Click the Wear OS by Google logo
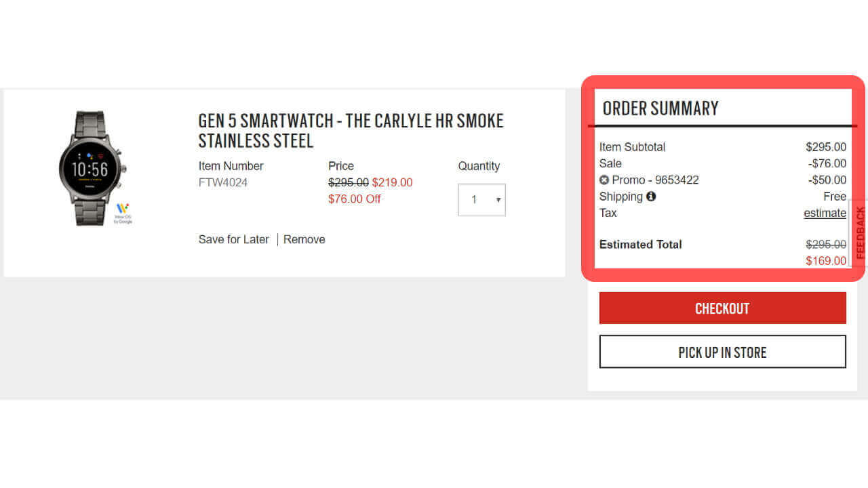This screenshot has width=868, height=488. pyautogui.click(x=122, y=213)
